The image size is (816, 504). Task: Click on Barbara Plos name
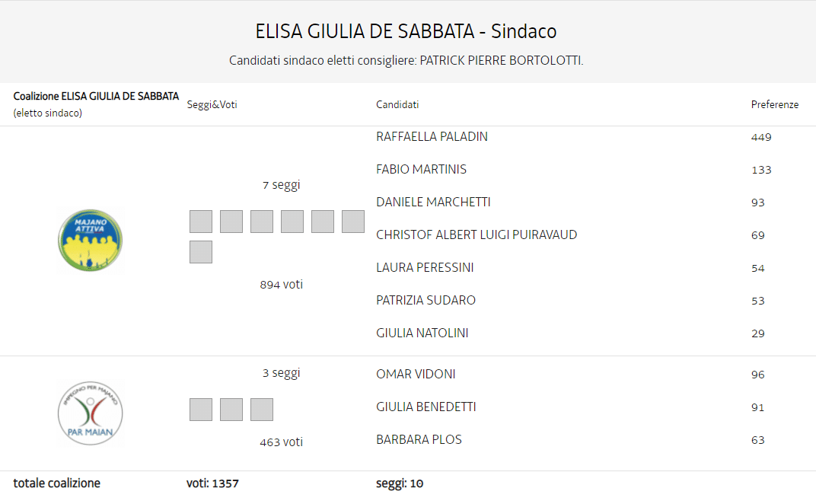pos(419,440)
